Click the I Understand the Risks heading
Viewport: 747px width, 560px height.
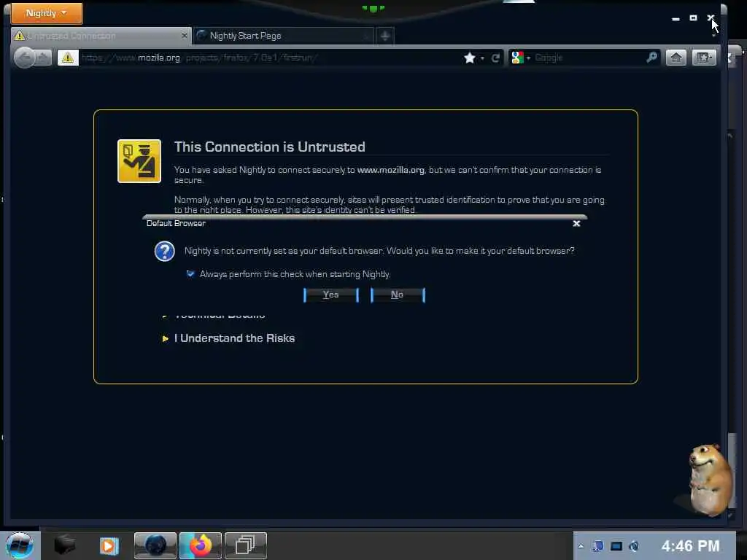point(234,338)
